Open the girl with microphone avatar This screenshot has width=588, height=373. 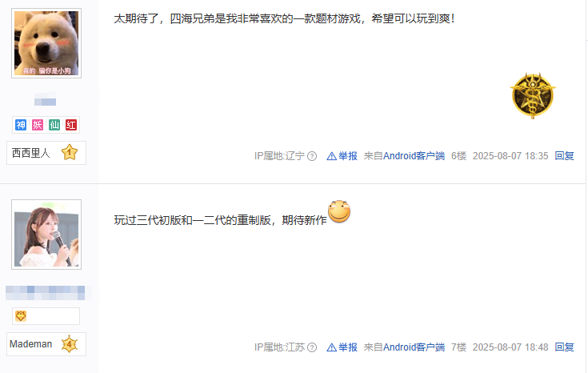click(x=46, y=235)
